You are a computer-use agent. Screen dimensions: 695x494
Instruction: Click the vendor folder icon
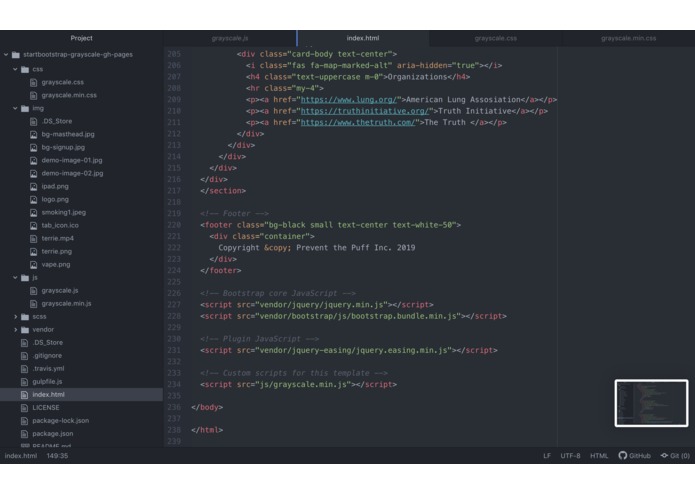(25, 330)
